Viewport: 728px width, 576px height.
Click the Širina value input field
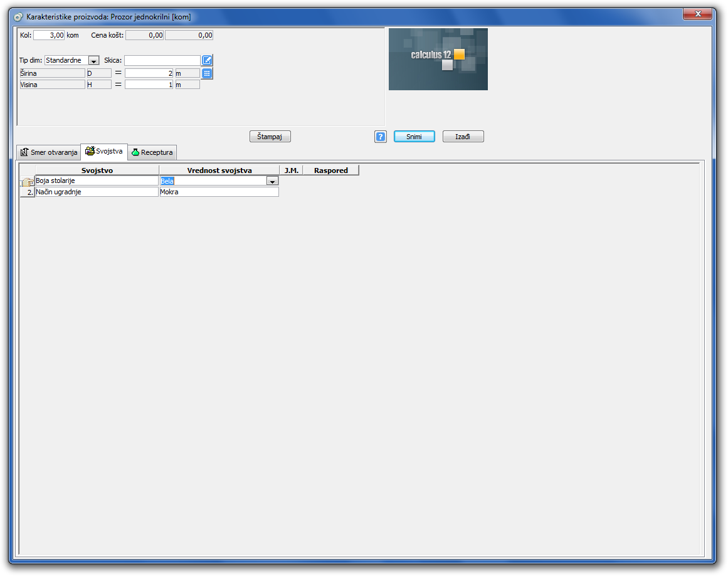[x=149, y=73]
